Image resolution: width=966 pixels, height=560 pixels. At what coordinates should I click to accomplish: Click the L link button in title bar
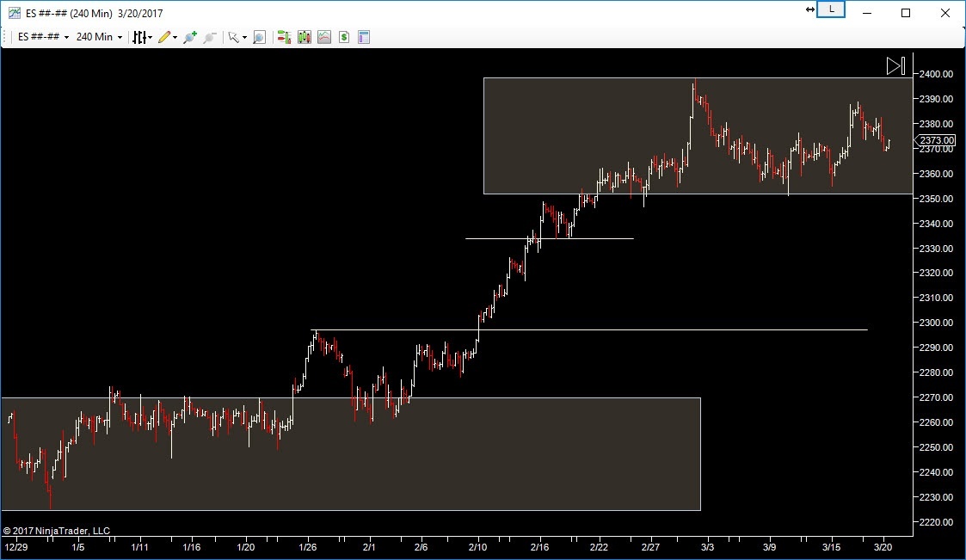tap(832, 9)
